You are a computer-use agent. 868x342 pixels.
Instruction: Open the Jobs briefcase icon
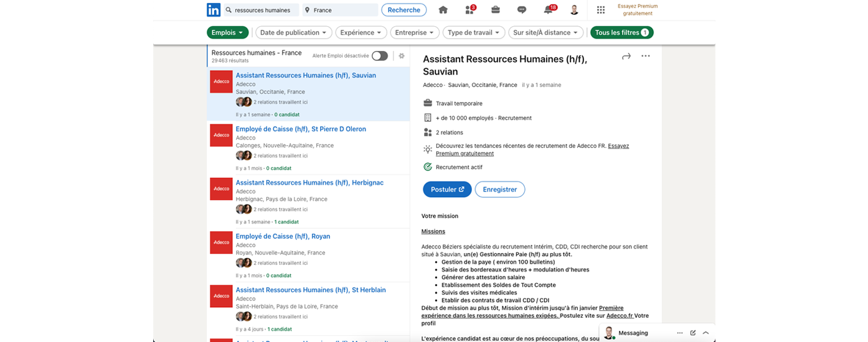496,10
